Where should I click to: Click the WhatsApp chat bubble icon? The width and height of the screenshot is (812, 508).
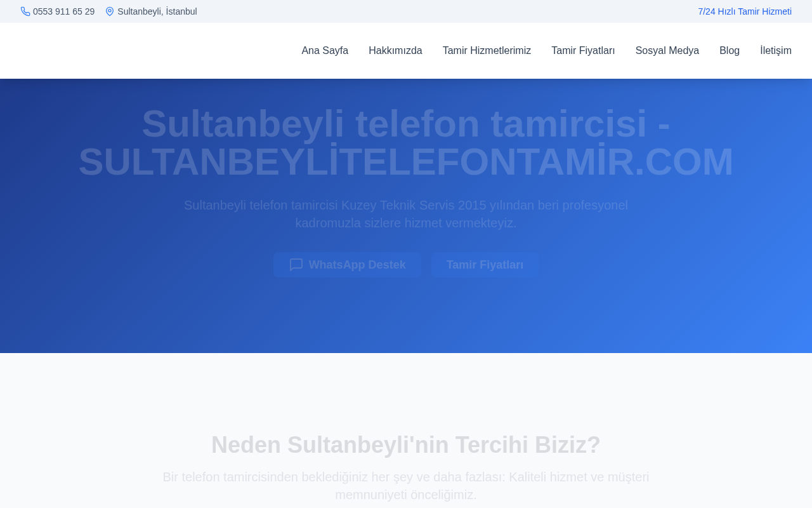[x=296, y=265]
